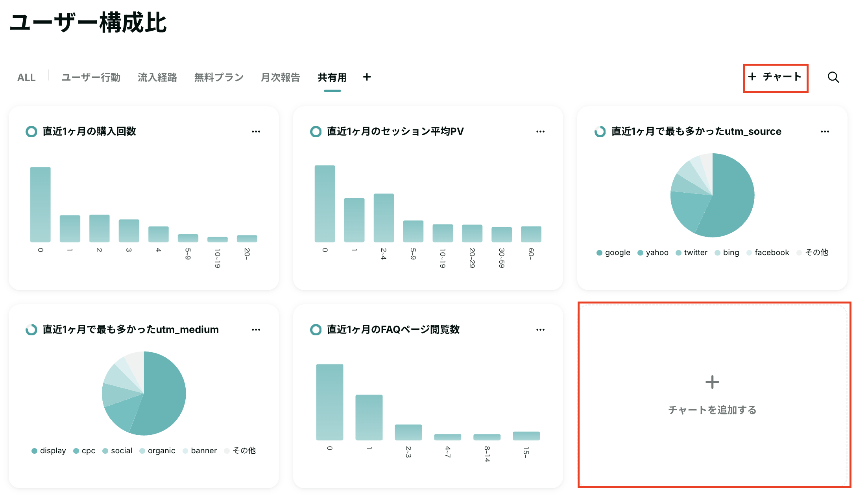Click the ring icon beside FAQページ閲覧数 title
The image size is (868, 504).
tap(316, 329)
